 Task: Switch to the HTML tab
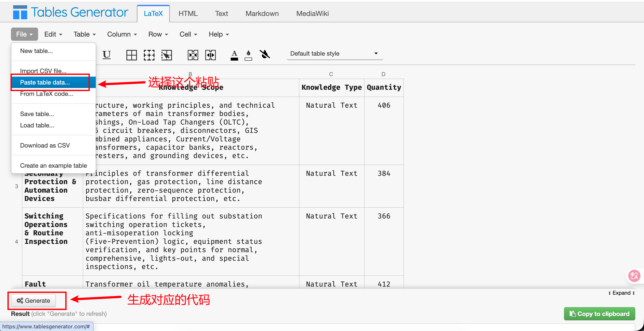(x=188, y=14)
